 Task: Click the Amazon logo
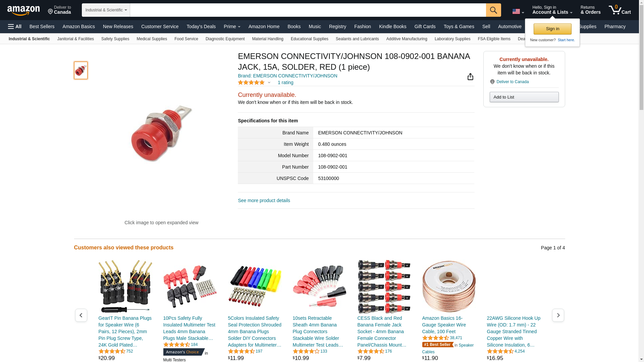tap(23, 10)
